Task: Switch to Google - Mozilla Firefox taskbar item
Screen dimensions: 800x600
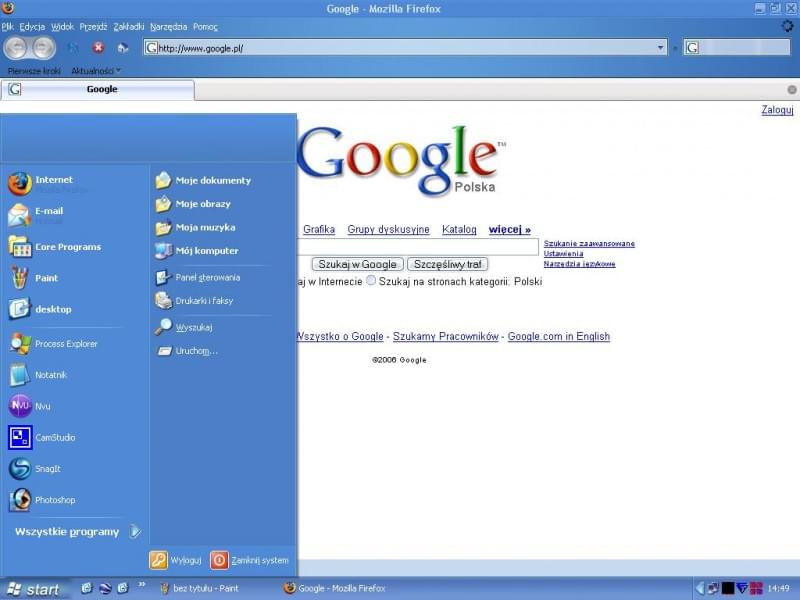Action: pyautogui.click(x=335, y=588)
